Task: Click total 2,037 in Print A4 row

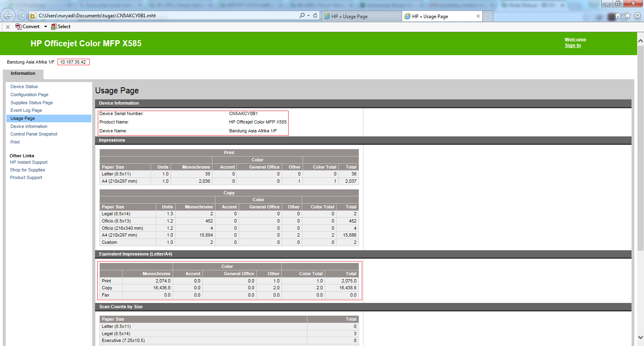Action: tap(351, 181)
